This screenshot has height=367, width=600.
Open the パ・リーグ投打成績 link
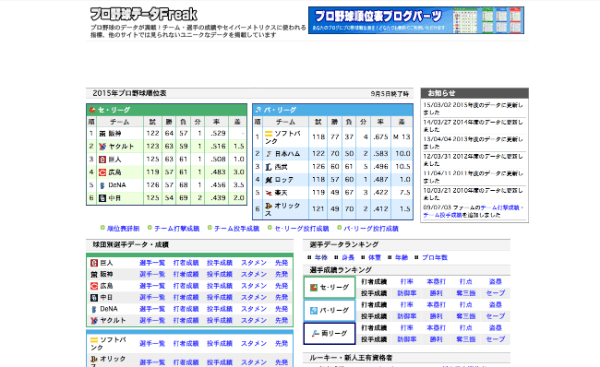[x=371, y=228]
